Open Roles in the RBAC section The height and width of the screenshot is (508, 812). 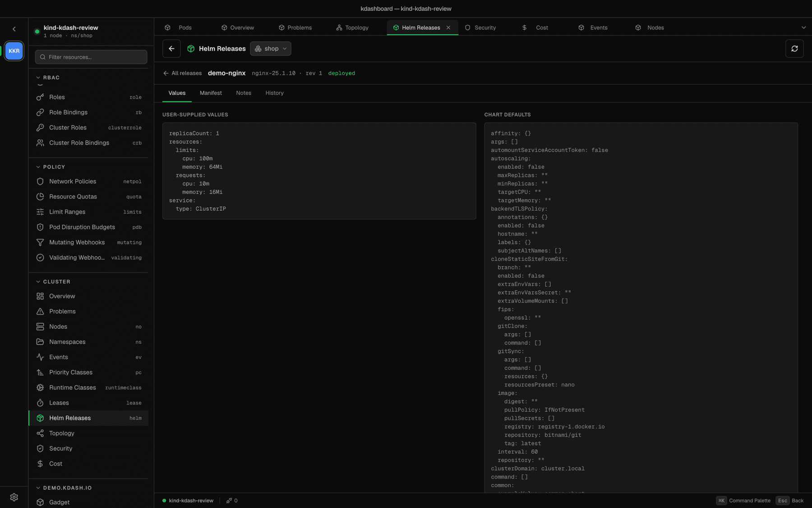(x=88, y=97)
